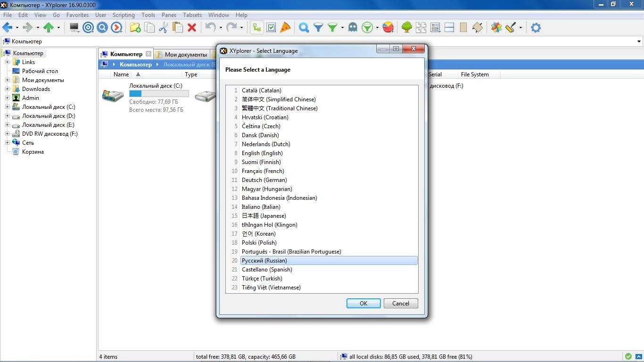The image size is (644, 362).
Task: Click the blue target Hotlist icon
Action: pos(88,28)
